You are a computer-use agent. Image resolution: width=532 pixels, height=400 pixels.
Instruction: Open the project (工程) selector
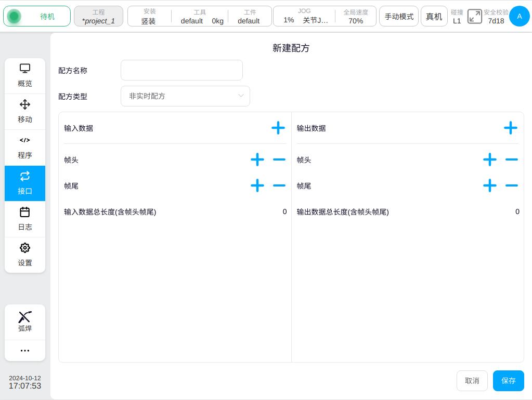[98, 16]
